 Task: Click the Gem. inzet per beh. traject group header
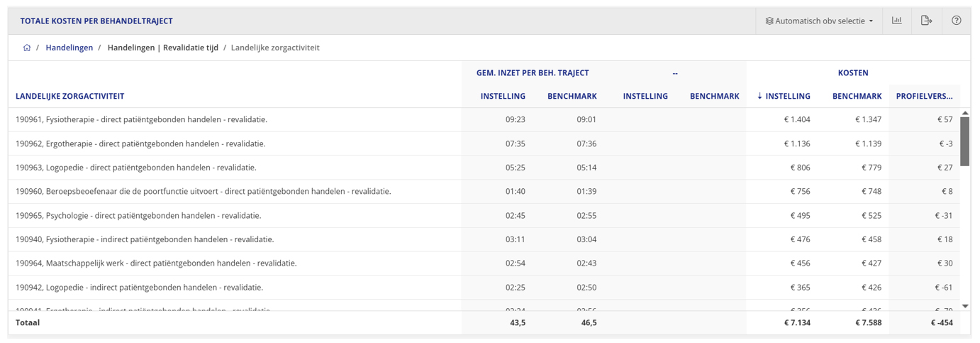(x=533, y=72)
